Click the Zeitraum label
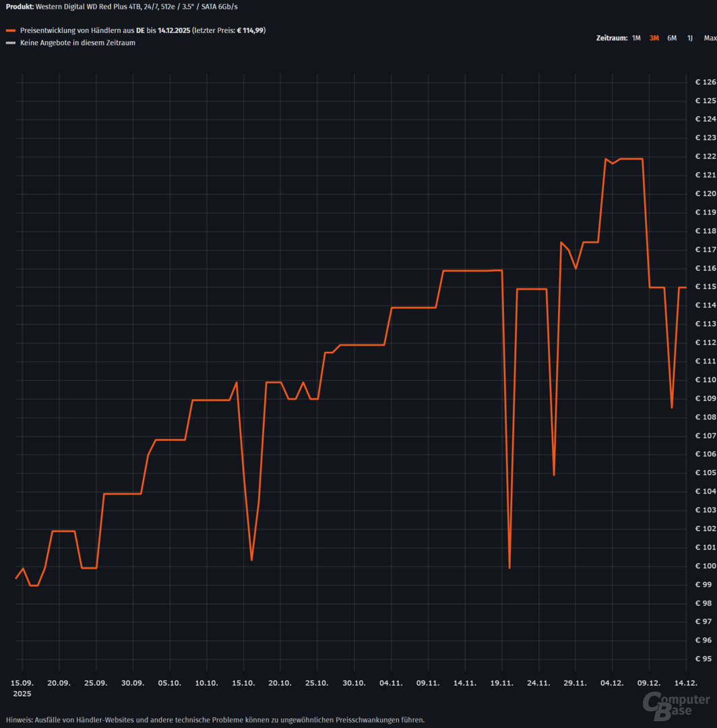717x728 pixels. [611, 38]
